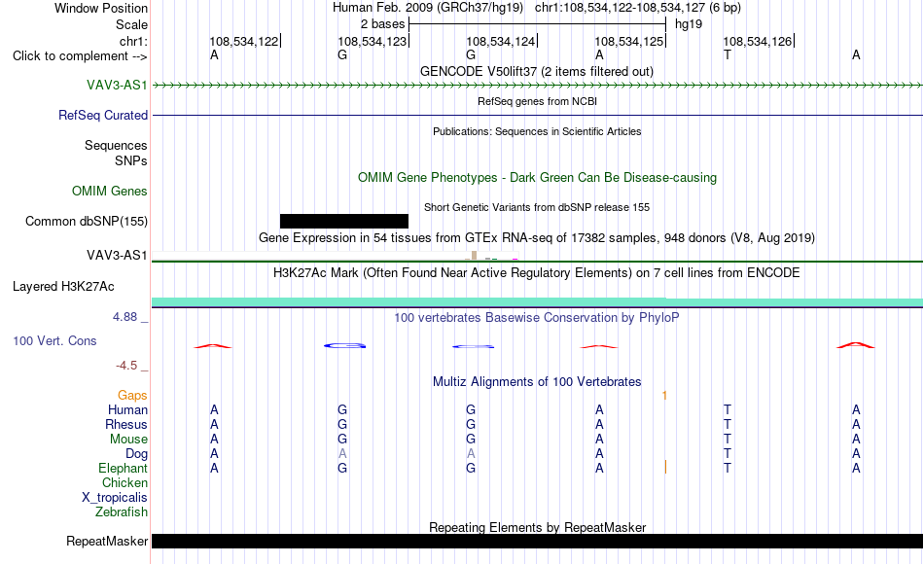Click the 'Click to complement -->' label
The height and width of the screenshot is (564, 924).
coord(80,56)
